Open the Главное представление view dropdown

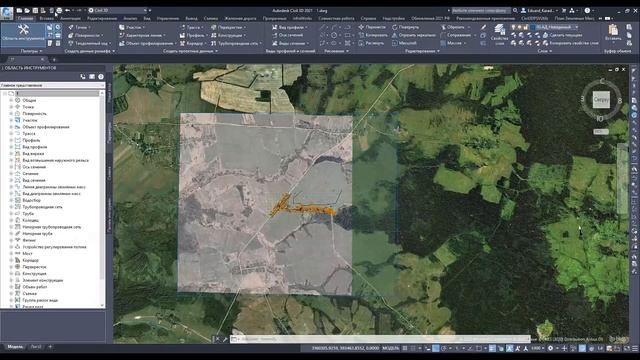tap(53, 85)
